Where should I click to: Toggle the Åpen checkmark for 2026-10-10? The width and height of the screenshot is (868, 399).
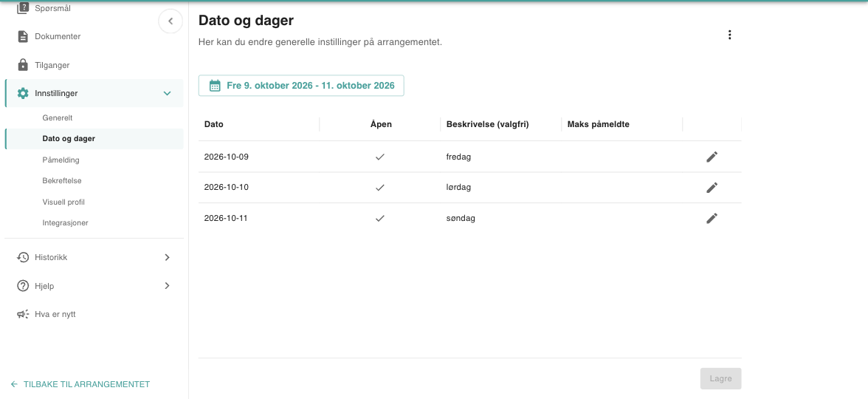pos(379,188)
